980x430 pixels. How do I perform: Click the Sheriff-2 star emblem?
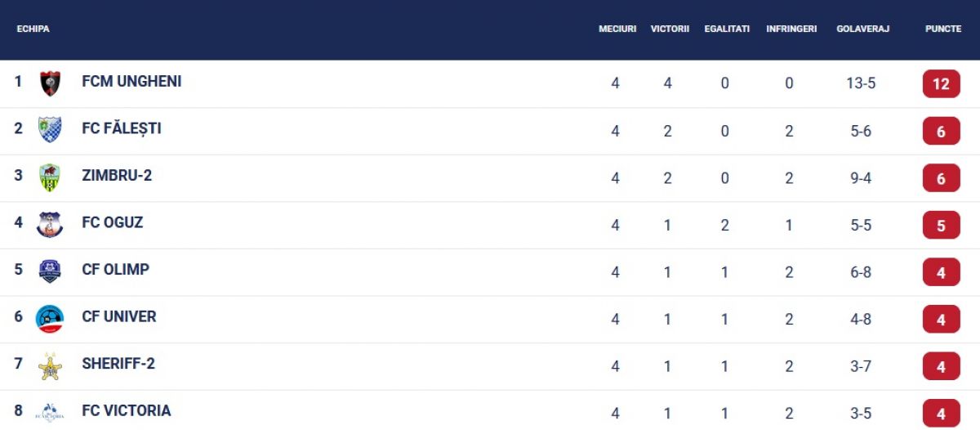click(51, 365)
